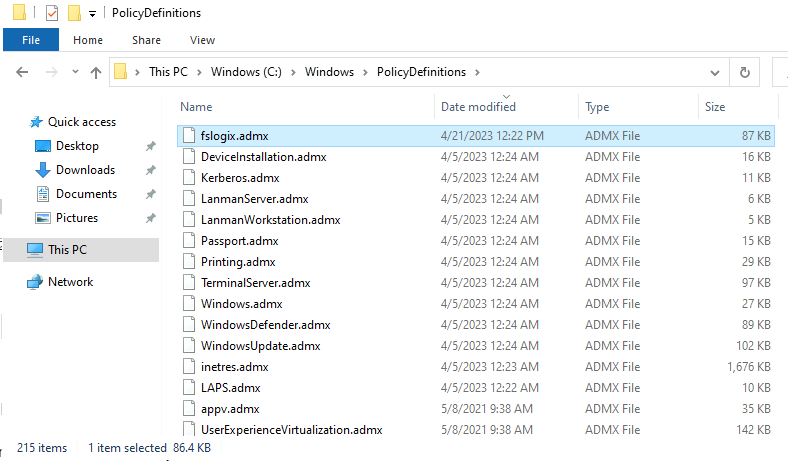Switch to the Home ribbon tab

pyautogui.click(x=87, y=40)
